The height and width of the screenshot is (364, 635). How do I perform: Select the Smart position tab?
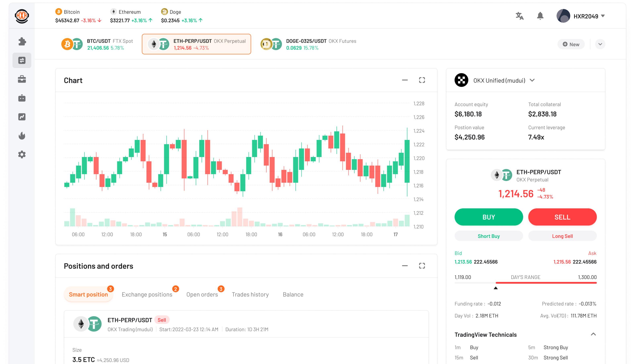pyautogui.click(x=88, y=293)
